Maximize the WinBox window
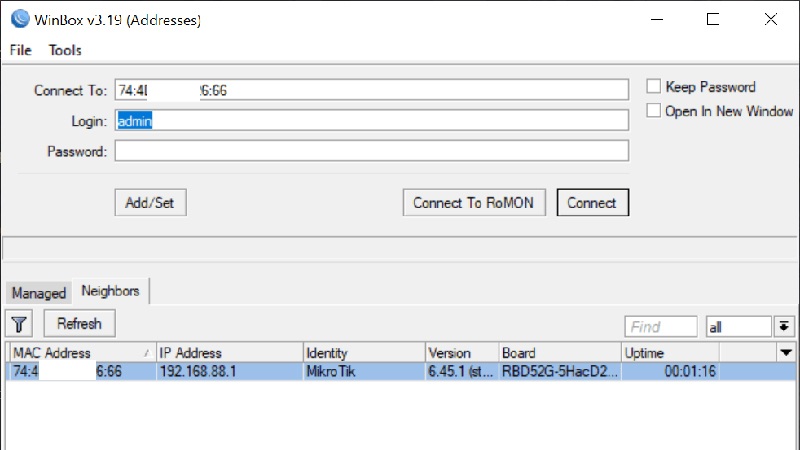 click(x=713, y=19)
